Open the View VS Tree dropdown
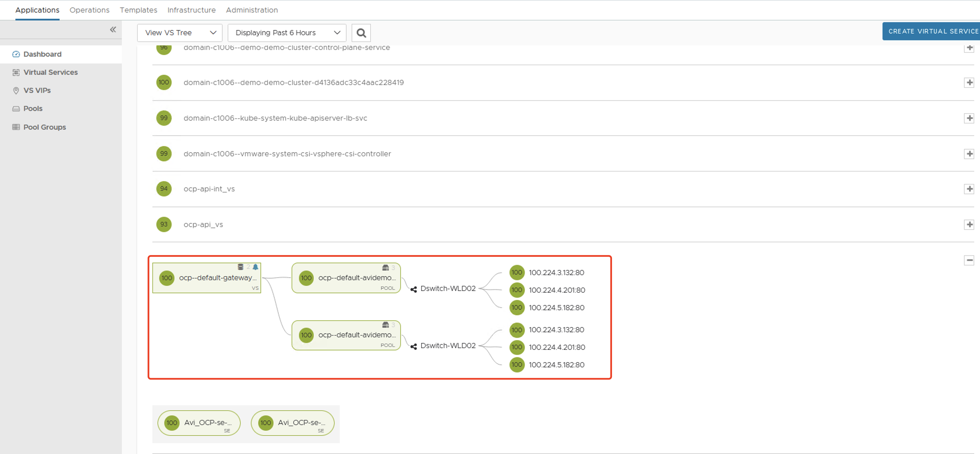 click(179, 33)
